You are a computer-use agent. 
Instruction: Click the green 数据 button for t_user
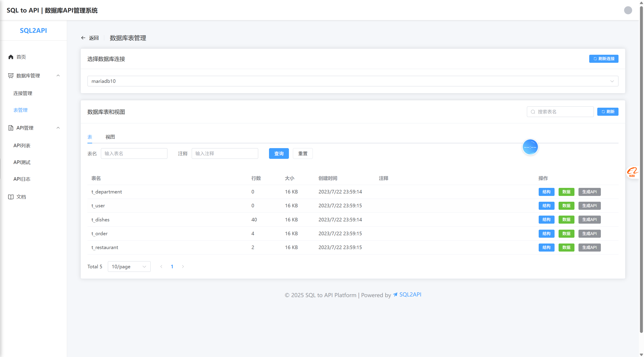pyautogui.click(x=566, y=206)
